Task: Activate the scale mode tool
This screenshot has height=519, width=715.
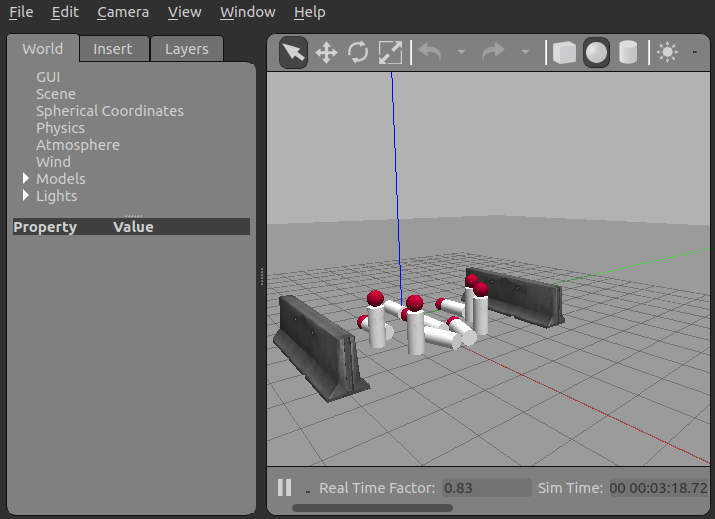Action: tap(391, 52)
